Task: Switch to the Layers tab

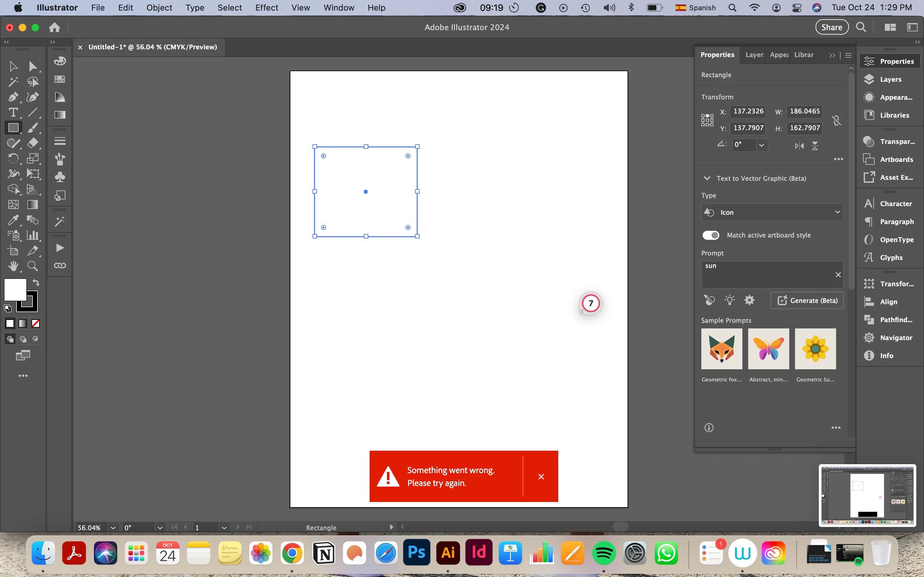Action: click(754, 55)
